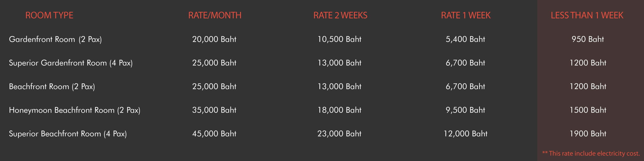Select the 45,000 Baht monthly rate
Viewport: 644px width, 161px height.
click(214, 134)
